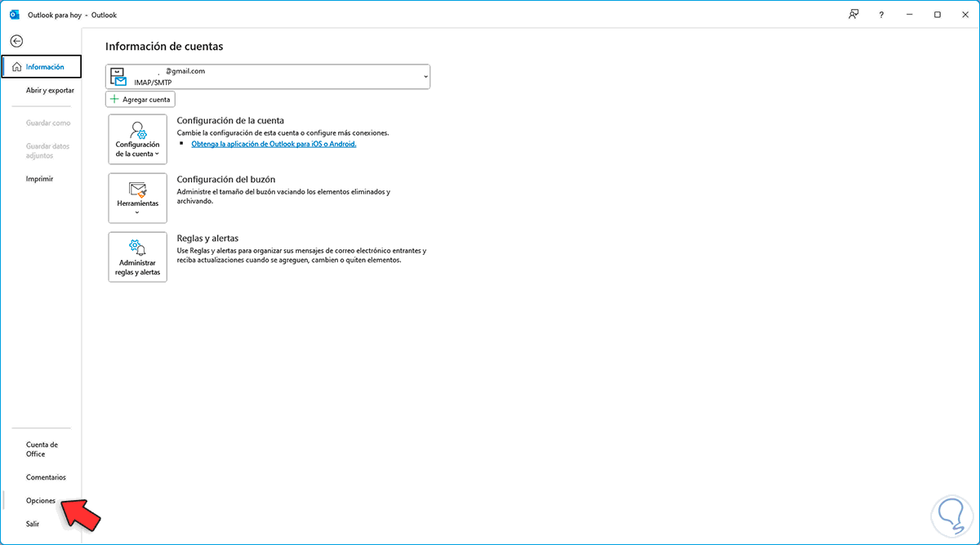Open the Imprimir page
The height and width of the screenshot is (545, 980).
tap(41, 178)
